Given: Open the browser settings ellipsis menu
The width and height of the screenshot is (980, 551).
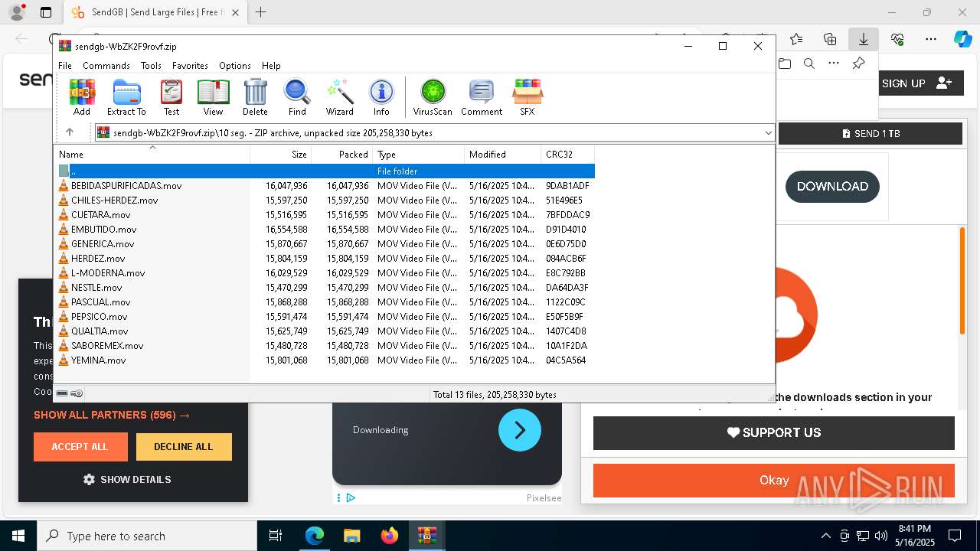Looking at the screenshot, I should (931, 39).
